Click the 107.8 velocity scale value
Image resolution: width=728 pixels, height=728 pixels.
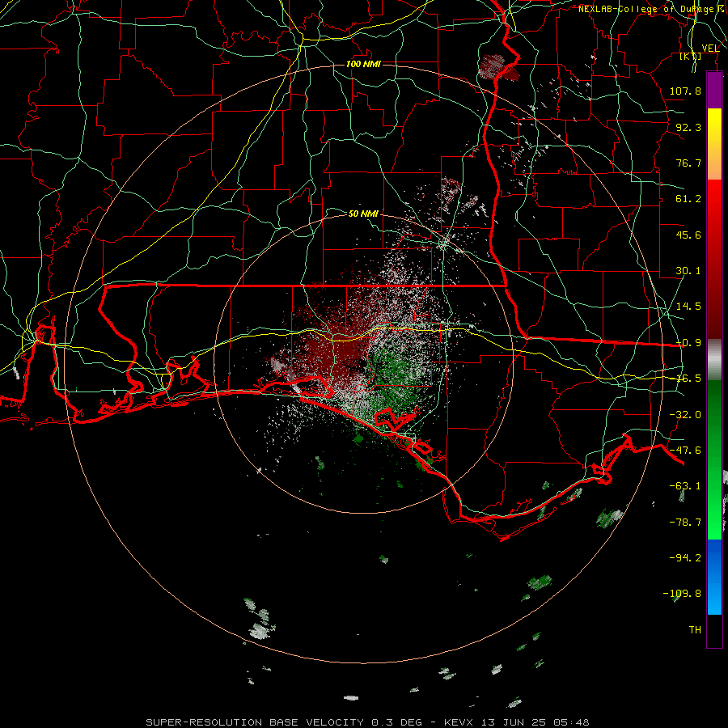click(685, 91)
